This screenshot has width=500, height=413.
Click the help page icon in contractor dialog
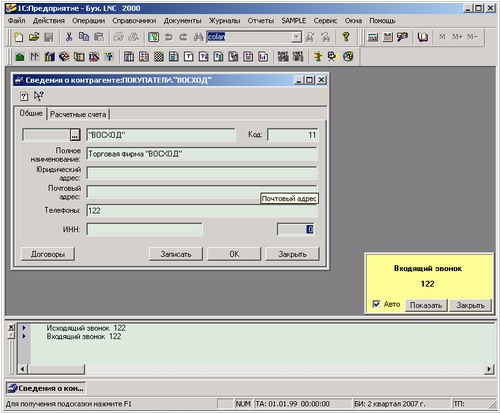[x=24, y=96]
